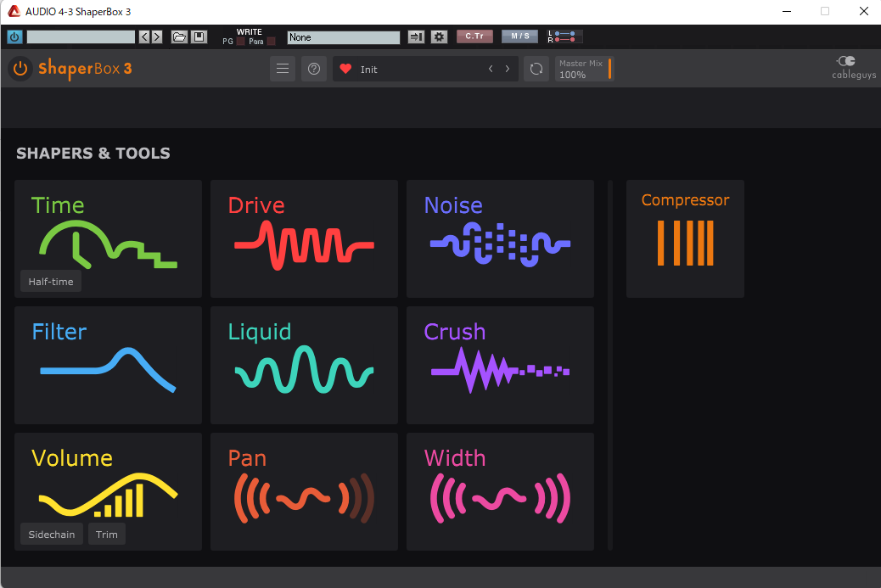Screen dimensions: 881x588
Task: Click the L R channel routing icon
Action: [x=564, y=36]
